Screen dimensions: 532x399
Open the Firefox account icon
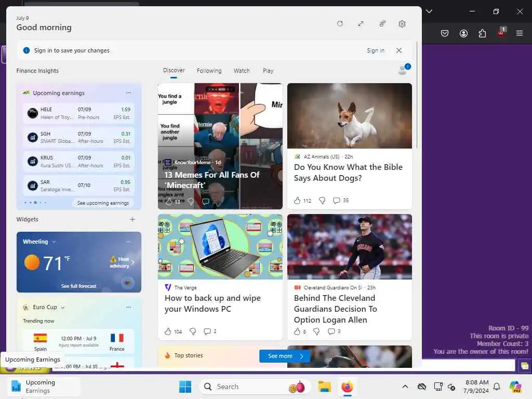(463, 33)
